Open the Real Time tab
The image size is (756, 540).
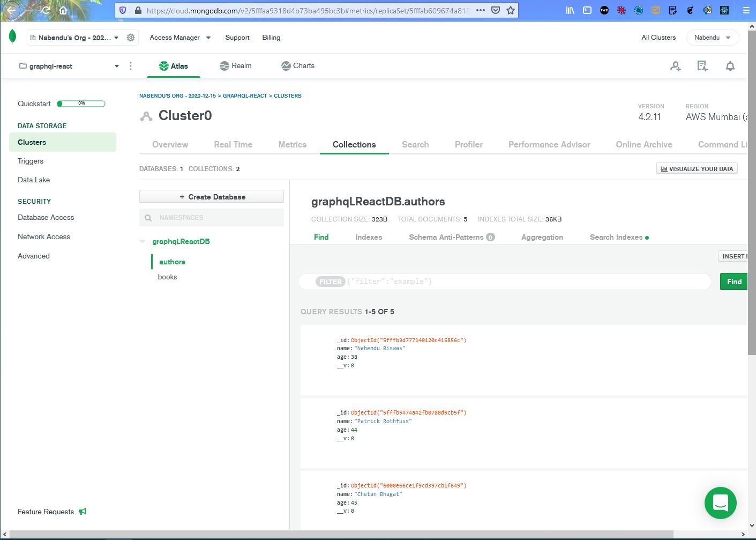pyautogui.click(x=233, y=145)
